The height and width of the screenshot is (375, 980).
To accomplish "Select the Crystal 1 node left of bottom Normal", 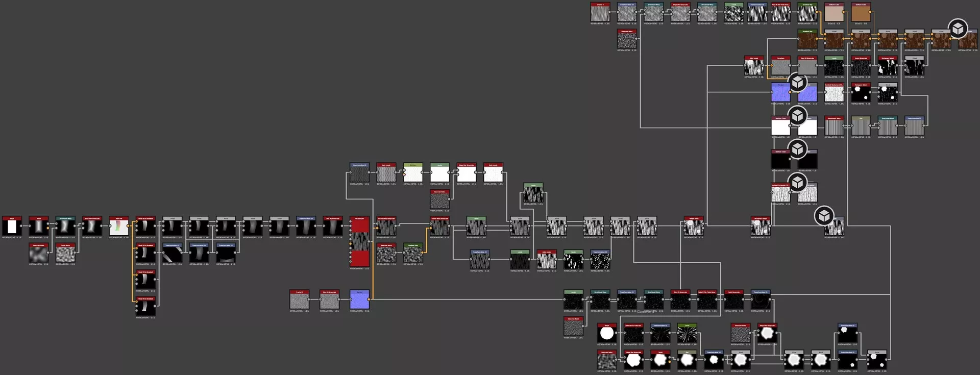I will (x=299, y=300).
